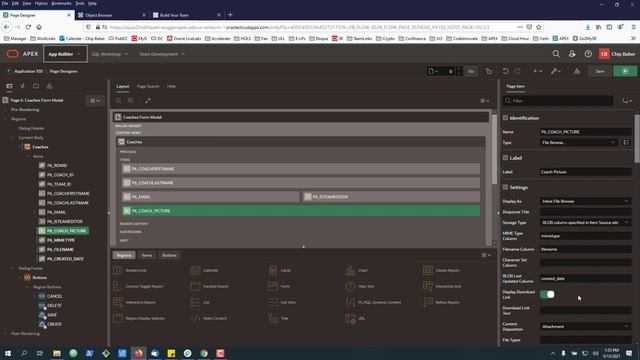The image size is (640, 360).
Task: Click the zoom out icon in Layout toolbar
Action: (x=119, y=100)
